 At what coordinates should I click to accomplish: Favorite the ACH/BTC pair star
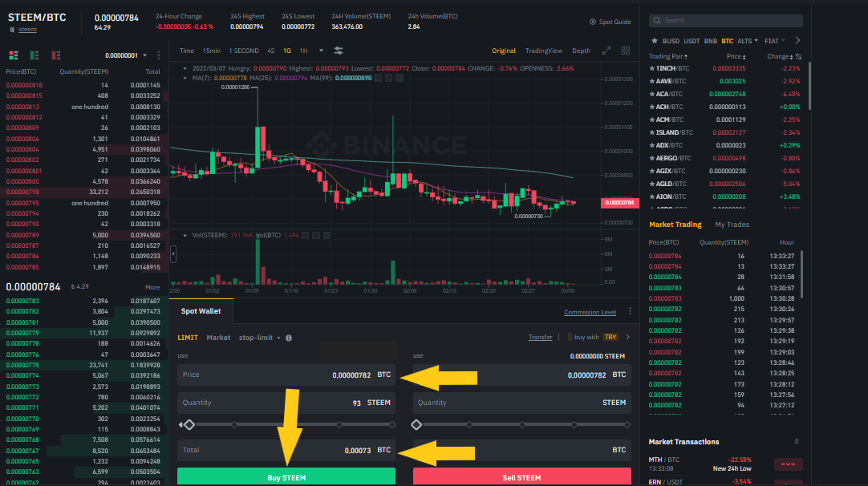pyautogui.click(x=652, y=107)
